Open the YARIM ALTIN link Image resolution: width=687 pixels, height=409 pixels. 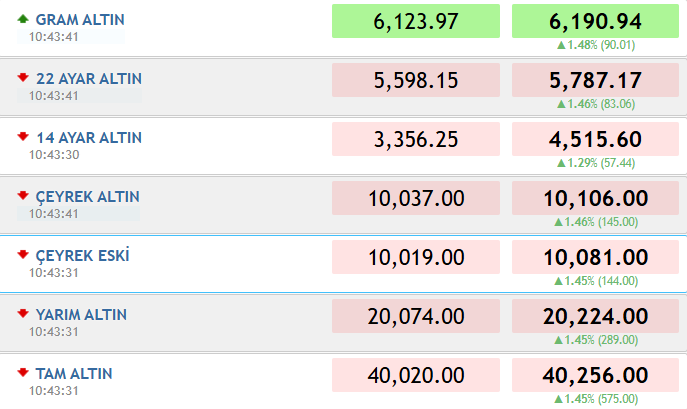click(81, 315)
